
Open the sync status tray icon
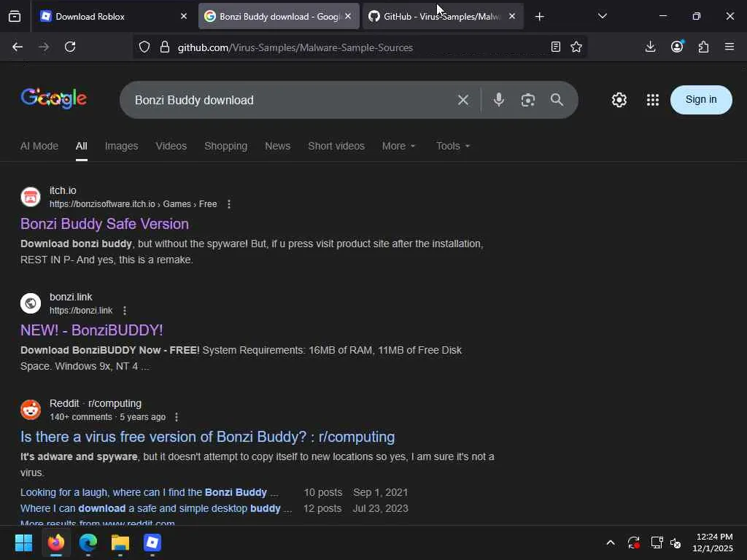pos(634,542)
